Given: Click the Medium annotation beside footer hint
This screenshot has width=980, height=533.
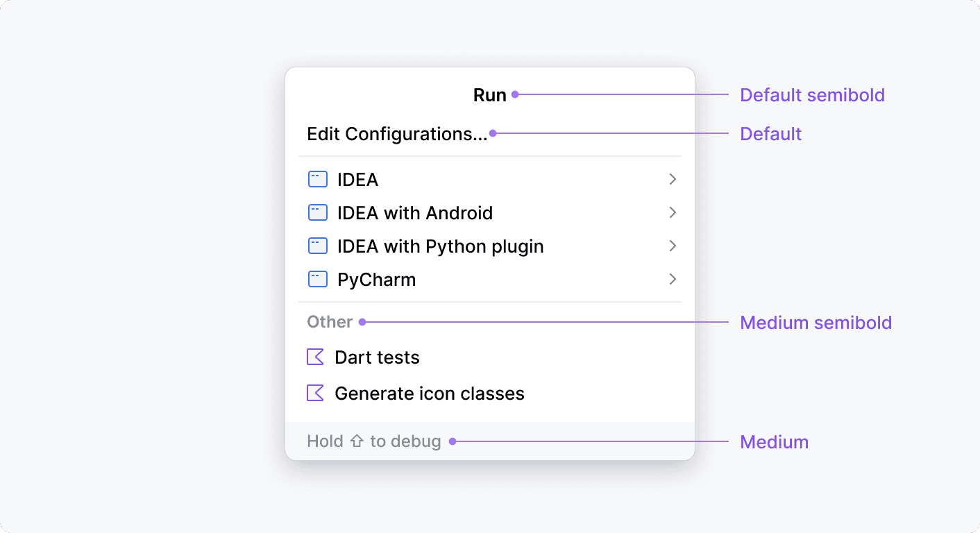Looking at the screenshot, I should point(774,442).
